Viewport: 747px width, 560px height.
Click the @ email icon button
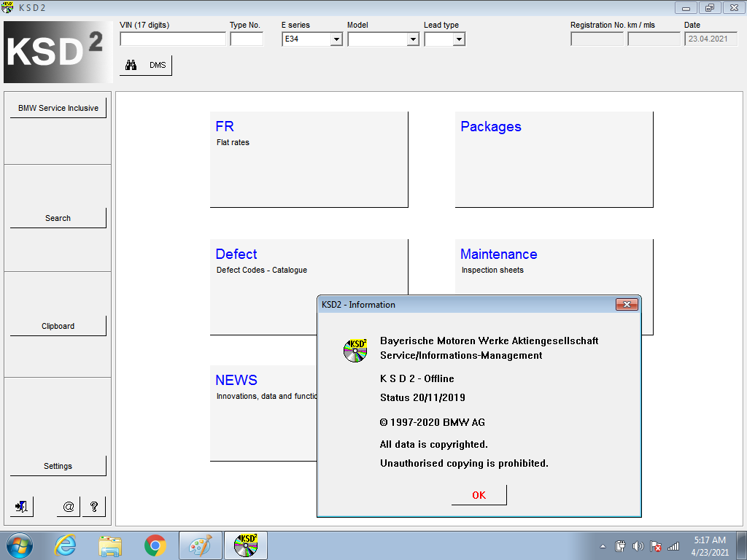tap(69, 507)
